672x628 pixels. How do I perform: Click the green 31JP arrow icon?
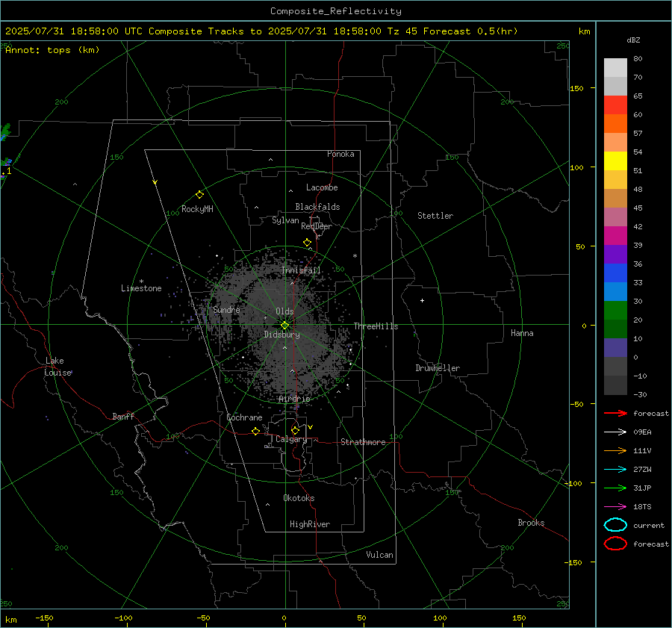click(x=615, y=488)
